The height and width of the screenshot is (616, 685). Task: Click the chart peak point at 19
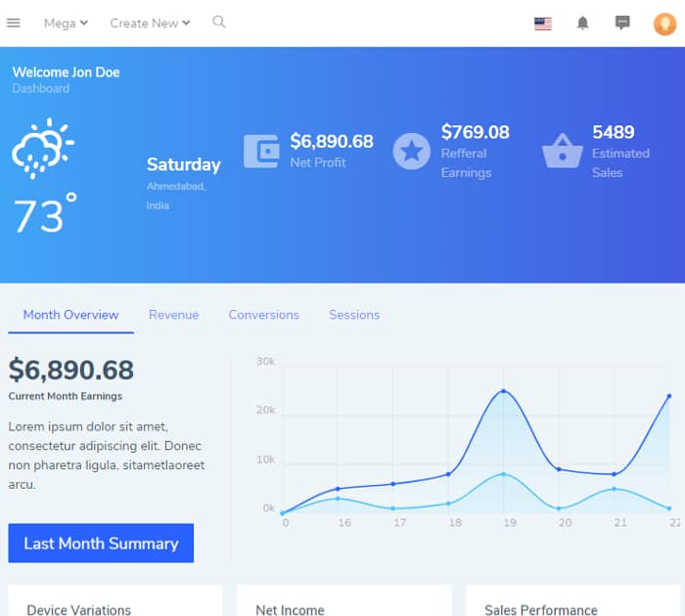(x=504, y=391)
